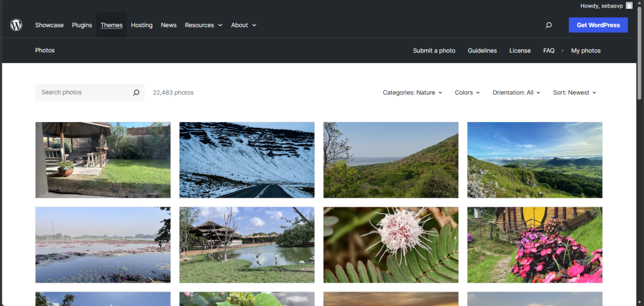Open the Submit a photo link
The height and width of the screenshot is (306, 644).
click(434, 50)
